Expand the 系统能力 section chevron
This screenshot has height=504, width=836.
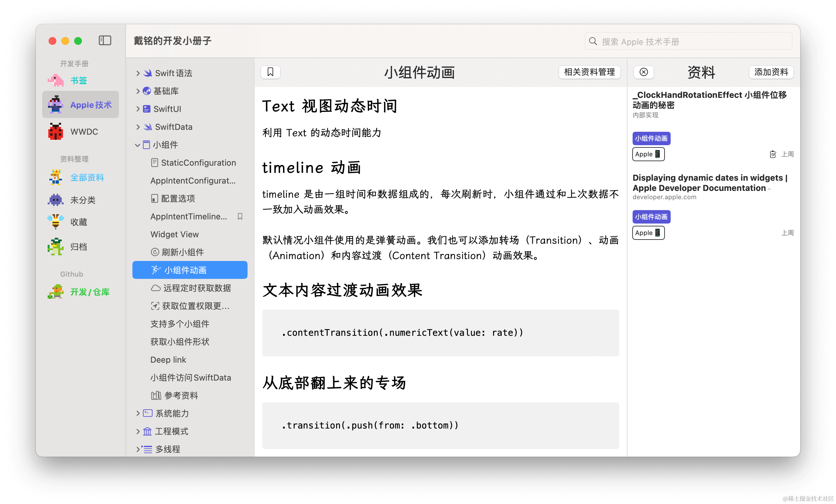138,413
